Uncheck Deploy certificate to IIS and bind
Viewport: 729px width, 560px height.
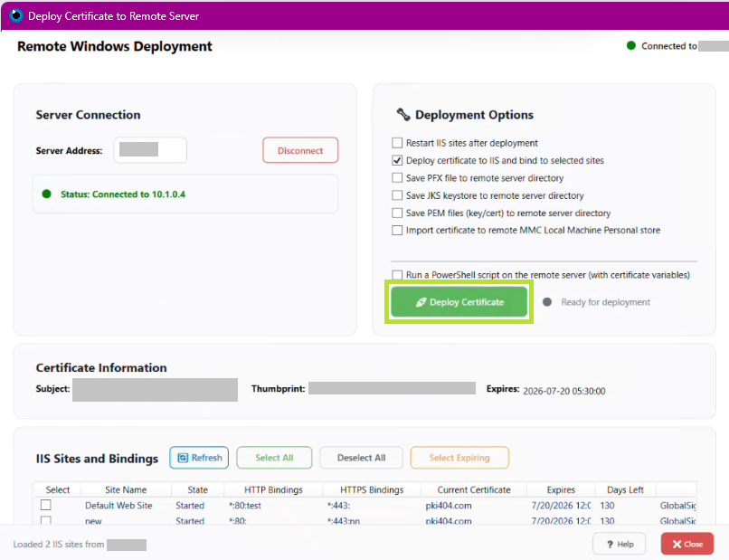tap(397, 160)
